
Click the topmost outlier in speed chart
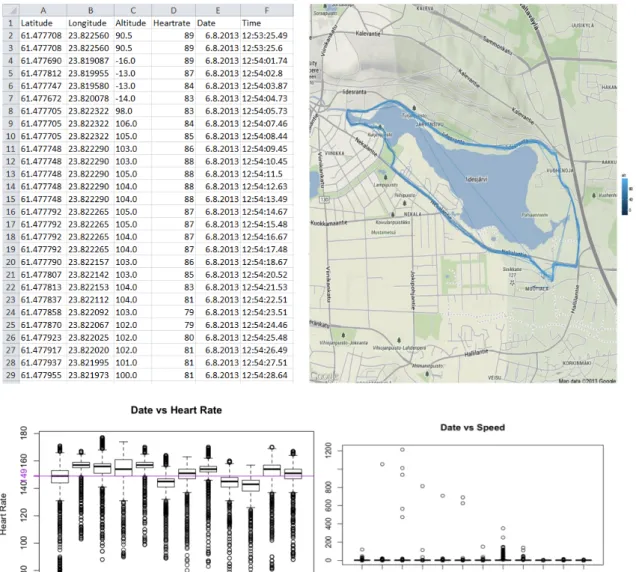tap(402, 449)
